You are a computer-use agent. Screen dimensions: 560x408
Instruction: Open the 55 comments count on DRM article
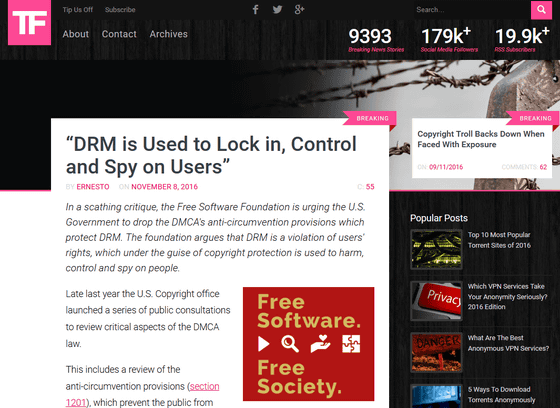click(370, 187)
